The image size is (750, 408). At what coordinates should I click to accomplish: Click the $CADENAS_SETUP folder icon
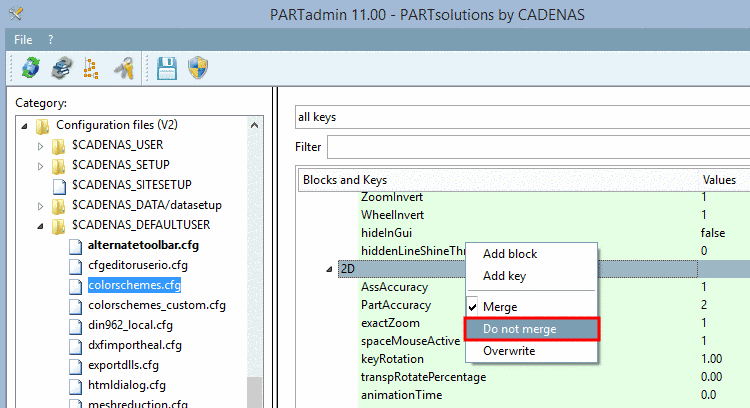pos(58,166)
